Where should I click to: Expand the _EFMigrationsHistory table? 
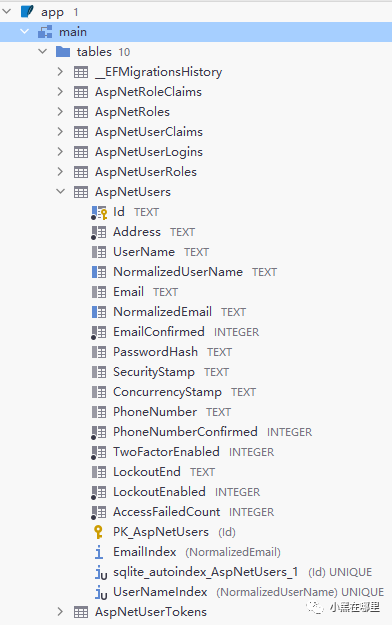(x=60, y=72)
